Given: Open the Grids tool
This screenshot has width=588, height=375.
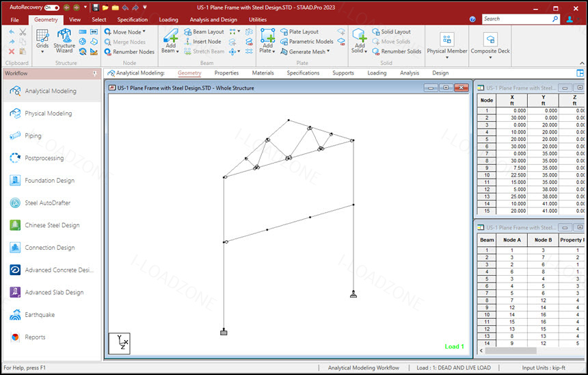Looking at the screenshot, I should 42,39.
